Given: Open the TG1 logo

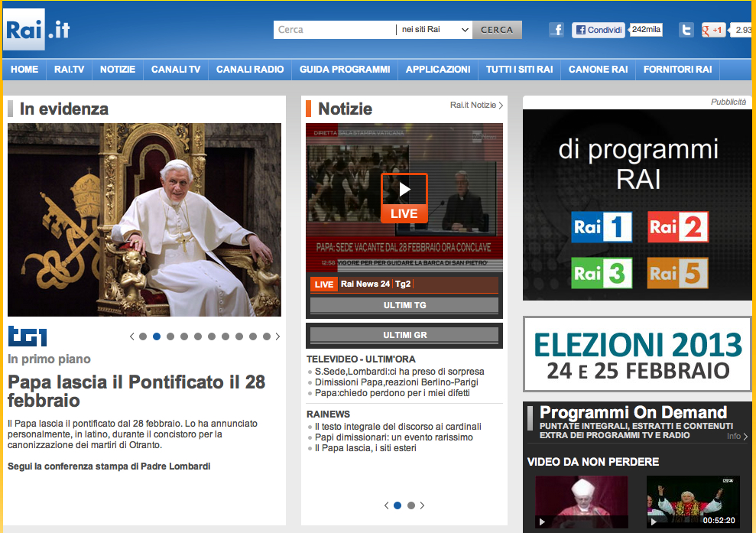Looking at the screenshot, I should tap(28, 336).
